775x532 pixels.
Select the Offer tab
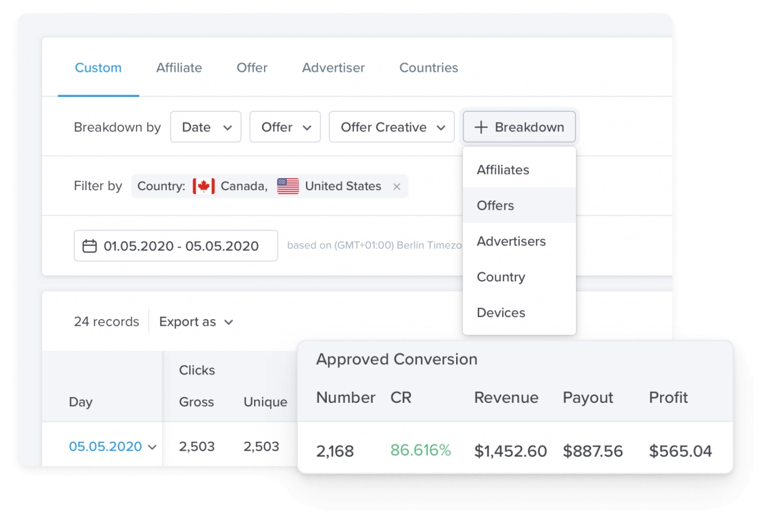pyautogui.click(x=252, y=68)
